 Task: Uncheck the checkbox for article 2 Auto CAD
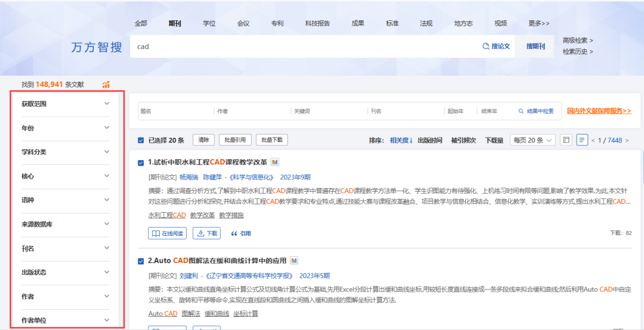[141, 261]
